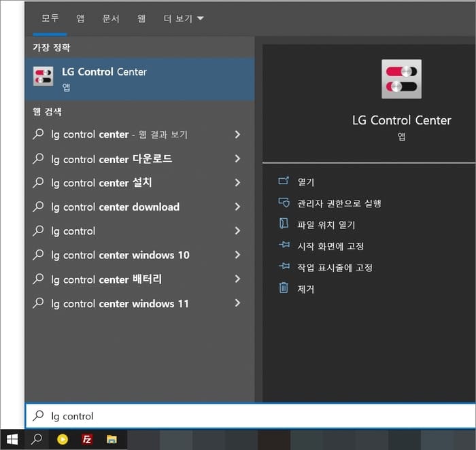The width and height of the screenshot is (476, 450).
Task: Switch to the 웹 tab
Action: pyautogui.click(x=141, y=18)
